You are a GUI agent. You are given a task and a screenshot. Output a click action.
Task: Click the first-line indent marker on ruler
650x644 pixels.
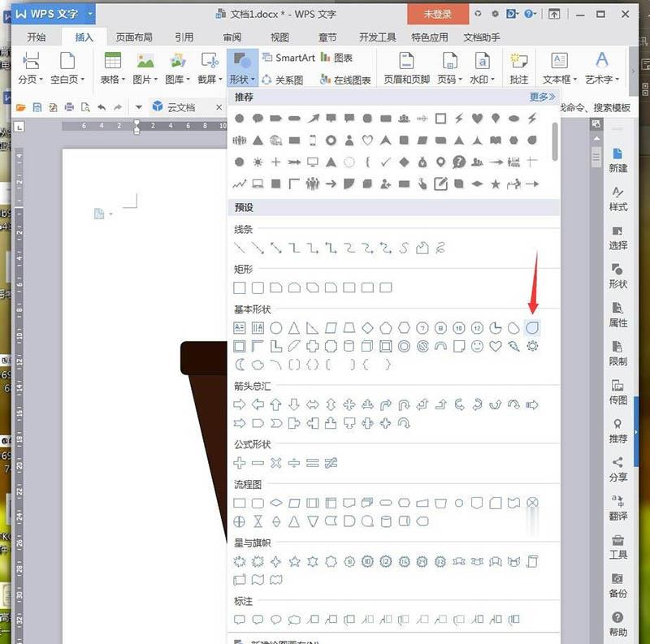136,123
